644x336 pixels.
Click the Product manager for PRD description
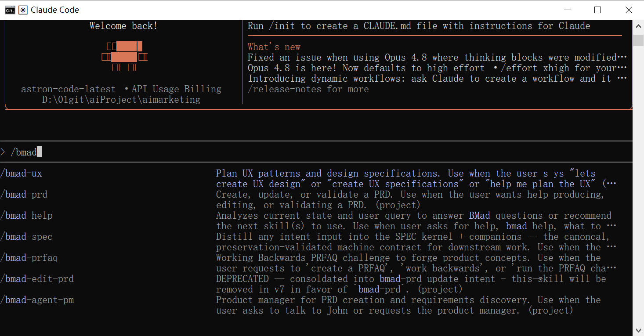pyautogui.click(x=409, y=305)
